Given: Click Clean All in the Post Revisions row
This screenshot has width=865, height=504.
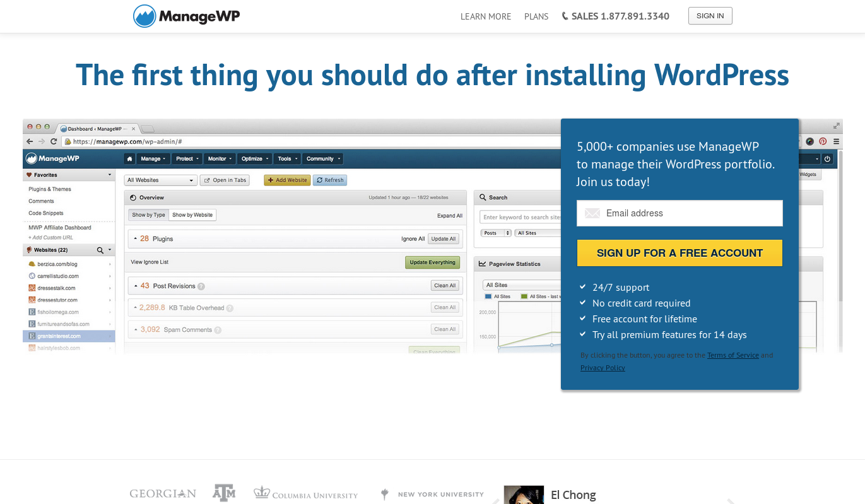Looking at the screenshot, I should click(445, 286).
